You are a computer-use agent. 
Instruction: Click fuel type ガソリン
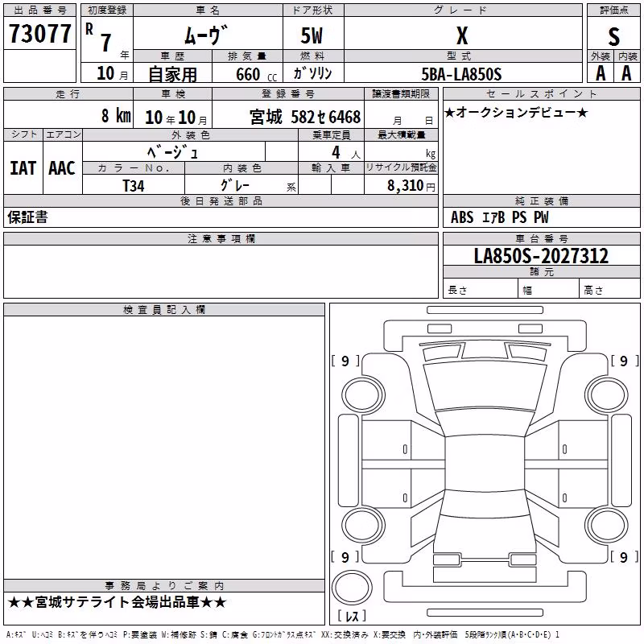(x=312, y=73)
